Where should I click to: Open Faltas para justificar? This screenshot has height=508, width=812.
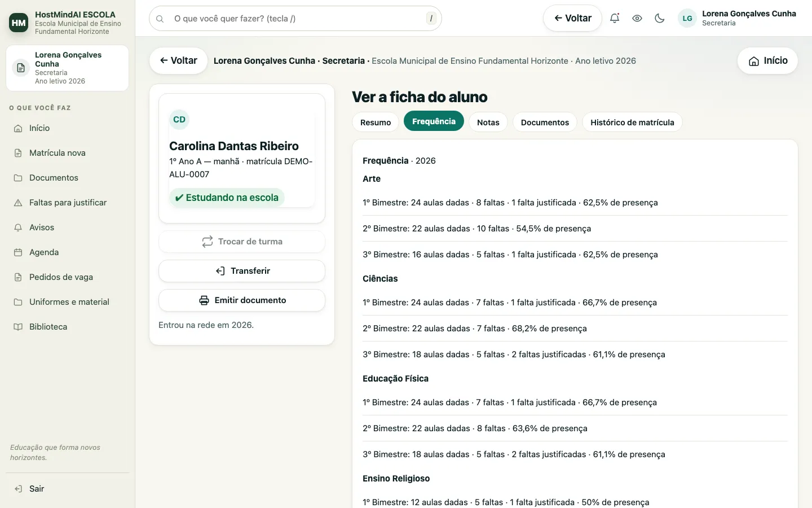68,203
